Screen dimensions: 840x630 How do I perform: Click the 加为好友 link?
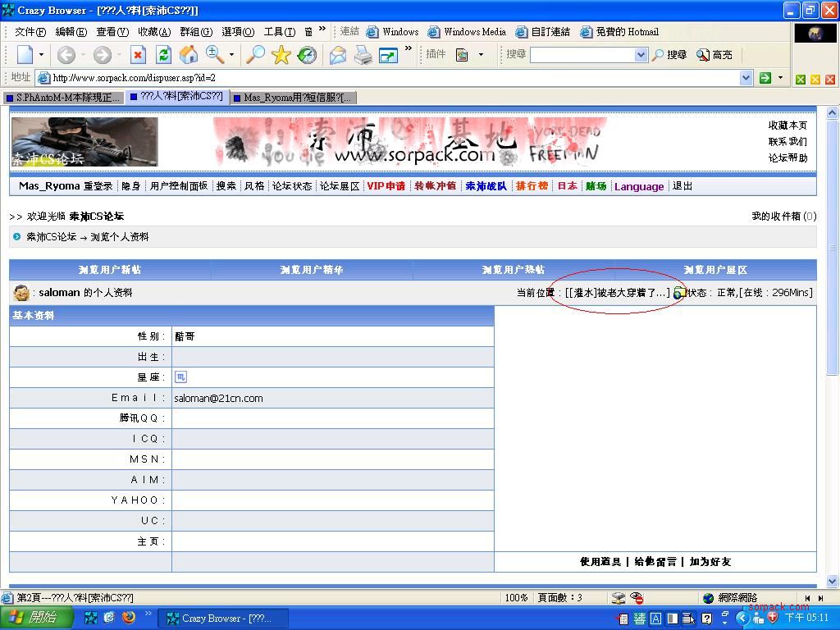[710, 562]
